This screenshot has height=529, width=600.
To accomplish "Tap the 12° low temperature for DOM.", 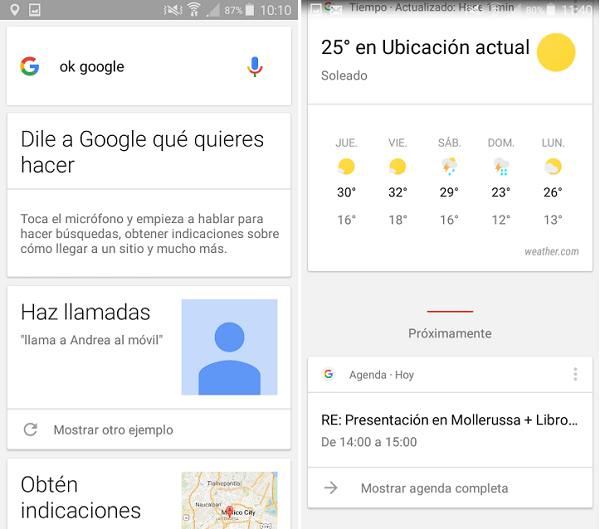I will 501,220.
